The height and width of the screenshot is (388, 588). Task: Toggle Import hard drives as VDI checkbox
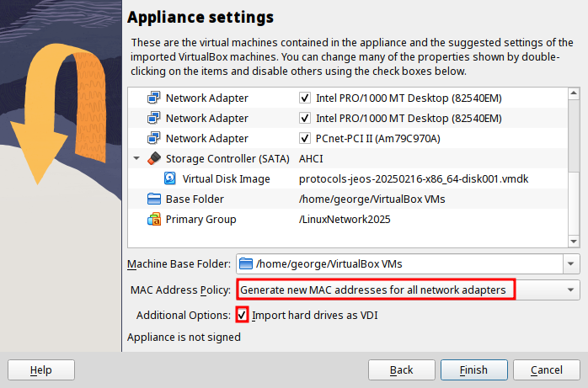(243, 315)
